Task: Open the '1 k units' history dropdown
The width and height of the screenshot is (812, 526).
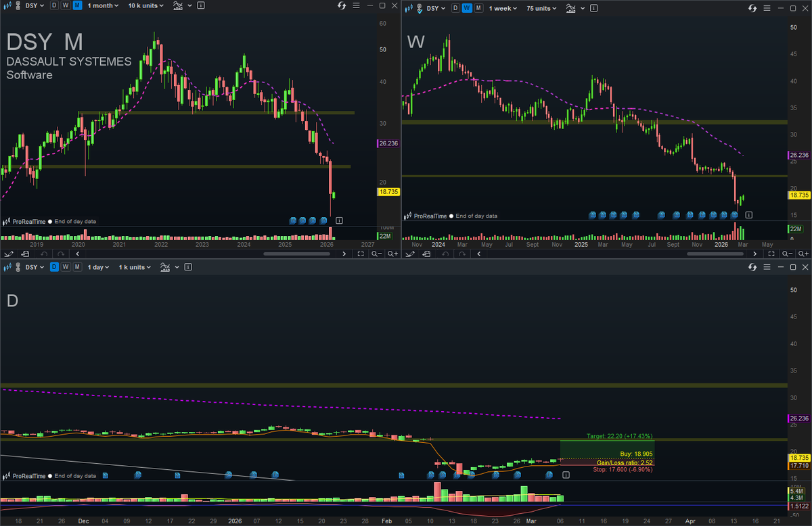Action: 133,267
